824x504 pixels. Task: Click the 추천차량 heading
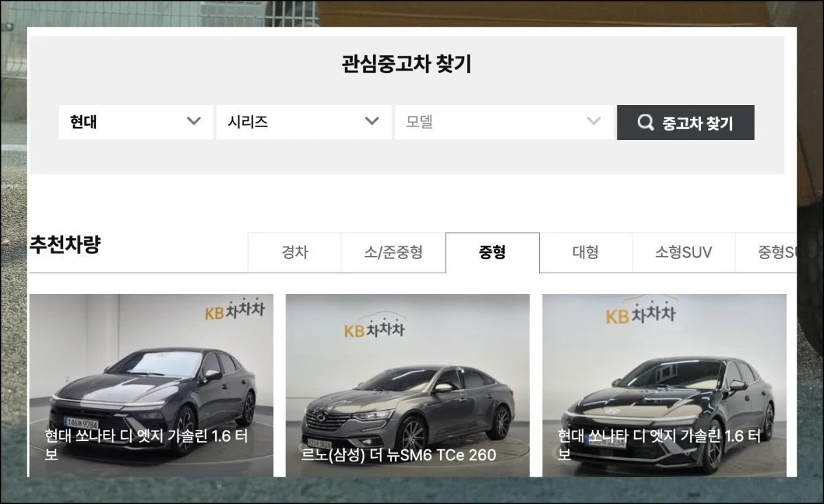tap(65, 245)
